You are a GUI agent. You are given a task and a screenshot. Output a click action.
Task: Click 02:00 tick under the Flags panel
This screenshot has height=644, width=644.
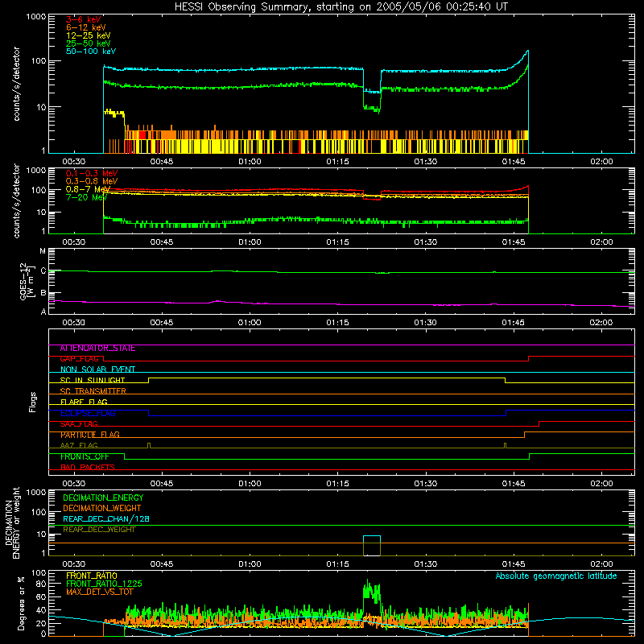click(601, 484)
